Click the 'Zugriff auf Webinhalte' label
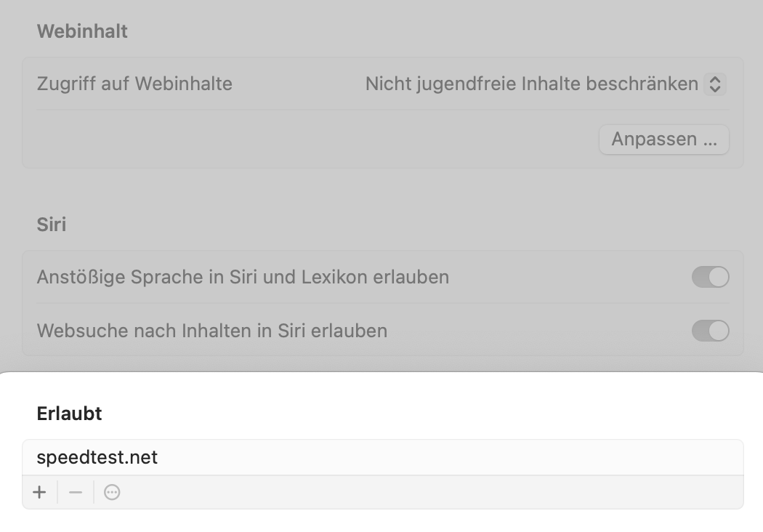 coord(134,84)
